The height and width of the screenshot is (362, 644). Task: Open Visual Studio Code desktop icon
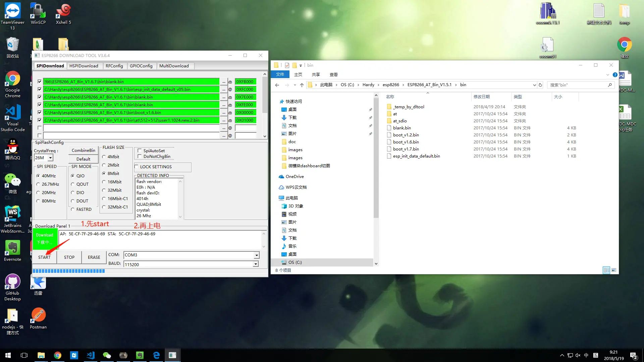[x=12, y=118]
